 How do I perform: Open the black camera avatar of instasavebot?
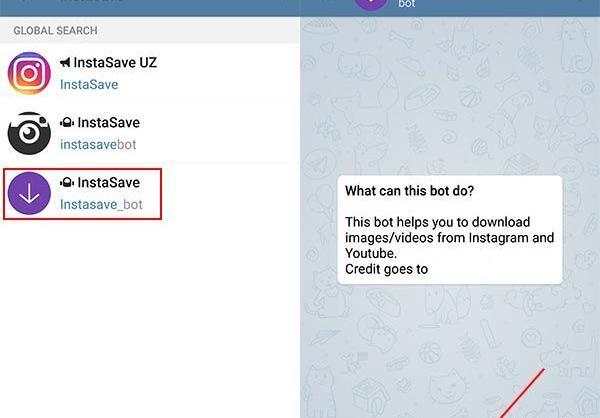[x=29, y=133]
